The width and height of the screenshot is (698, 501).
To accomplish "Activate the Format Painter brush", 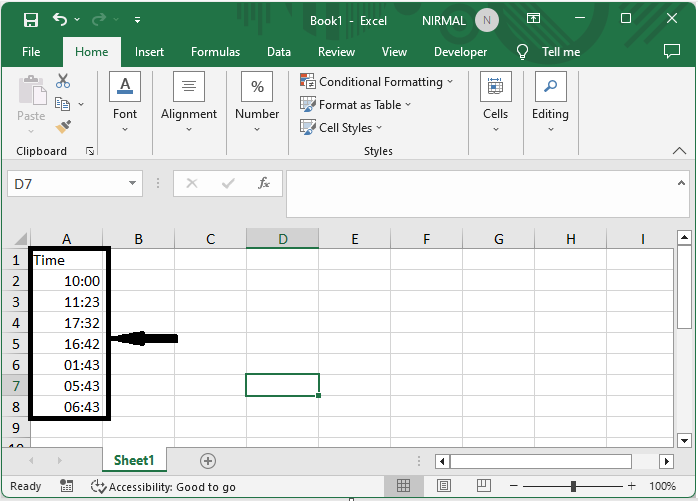I will pyautogui.click(x=63, y=127).
